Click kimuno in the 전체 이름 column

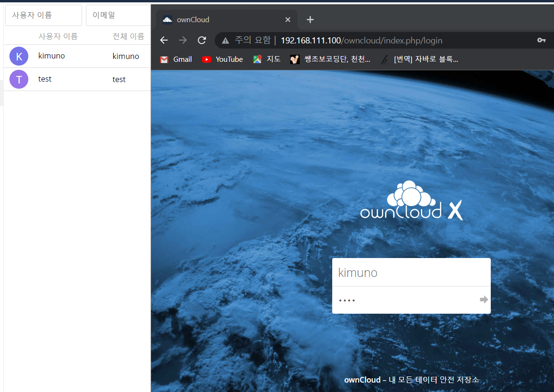pyautogui.click(x=126, y=56)
